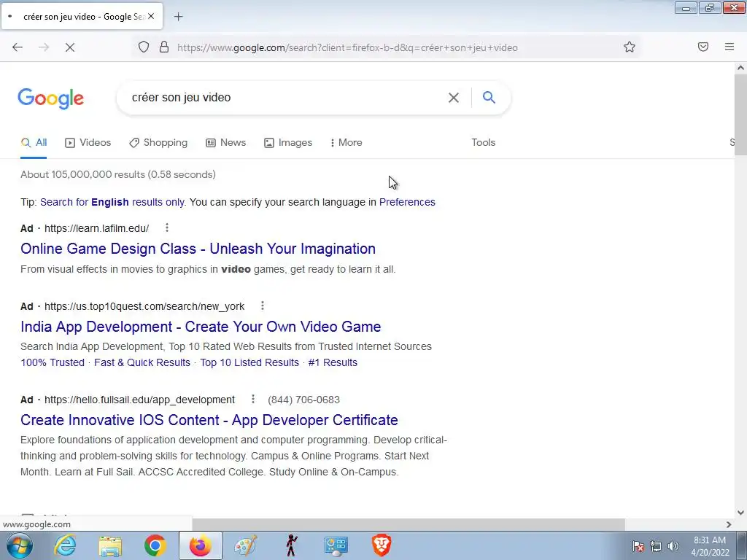Viewport: 747px width, 560px height.
Task: Open Paint from the taskbar
Action: click(x=245, y=545)
